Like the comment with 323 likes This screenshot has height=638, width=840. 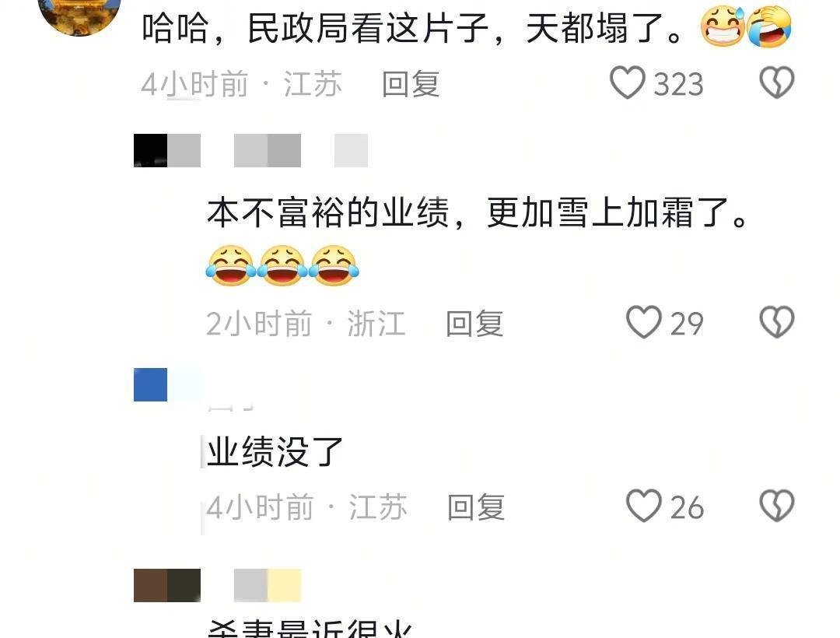628,83
